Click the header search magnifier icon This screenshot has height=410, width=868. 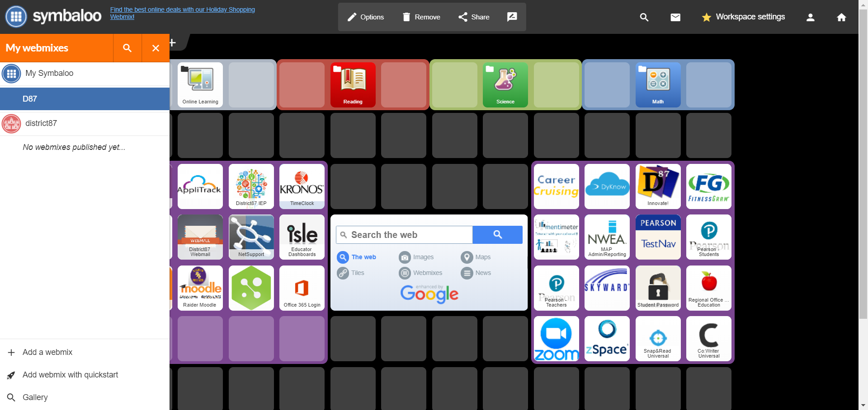click(x=644, y=17)
